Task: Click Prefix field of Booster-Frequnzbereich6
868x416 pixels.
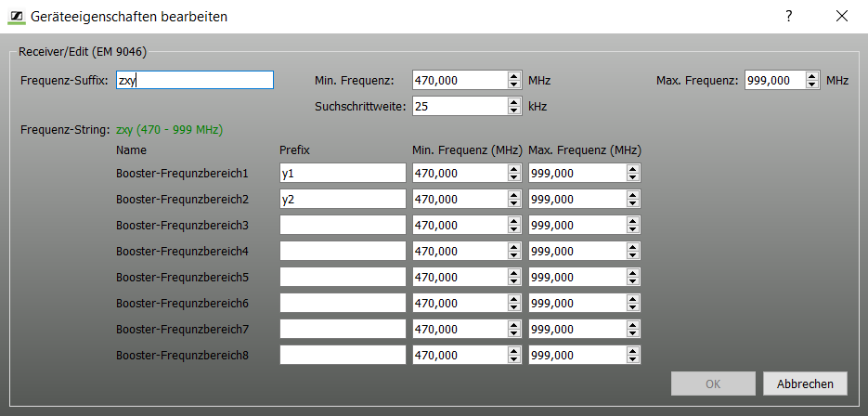Action: point(343,303)
